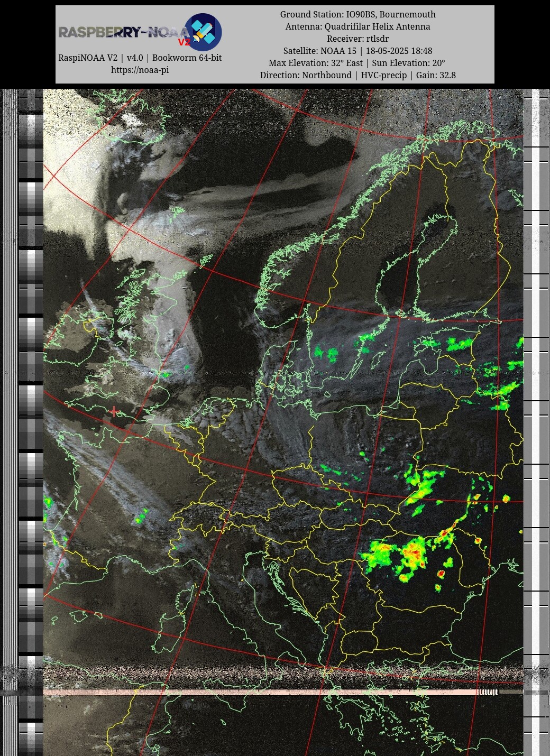550x756 pixels.
Task: Click 'Satellite: NOAA 15 | 18-05-2025 18:48' line
Action: pyautogui.click(x=358, y=51)
